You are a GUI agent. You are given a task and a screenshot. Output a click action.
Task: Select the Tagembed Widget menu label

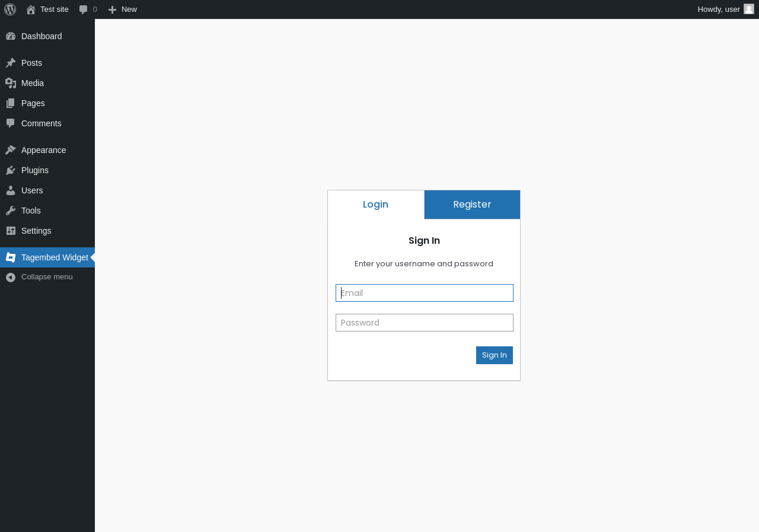point(55,257)
